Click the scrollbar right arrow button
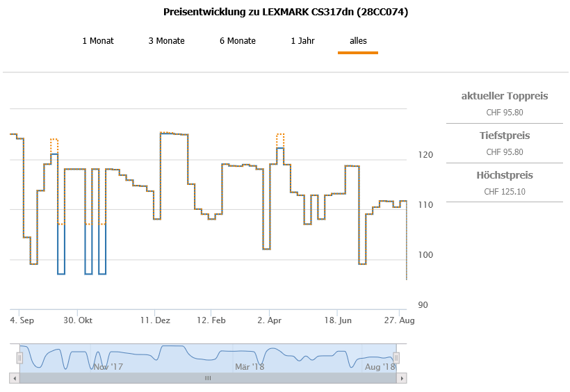Viewport: 570px width, 392px height. tap(401, 378)
